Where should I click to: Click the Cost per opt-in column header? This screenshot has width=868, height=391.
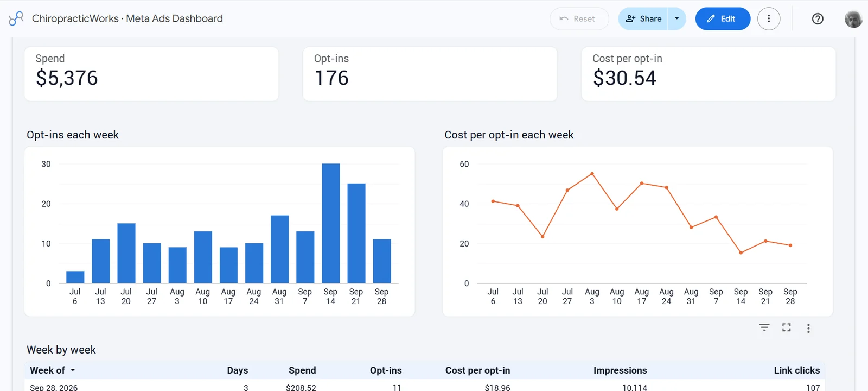(x=477, y=370)
